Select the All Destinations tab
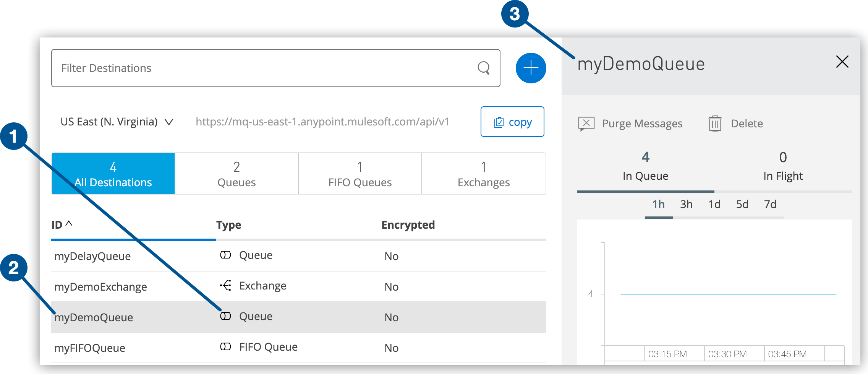The height and width of the screenshot is (374, 868). [113, 174]
